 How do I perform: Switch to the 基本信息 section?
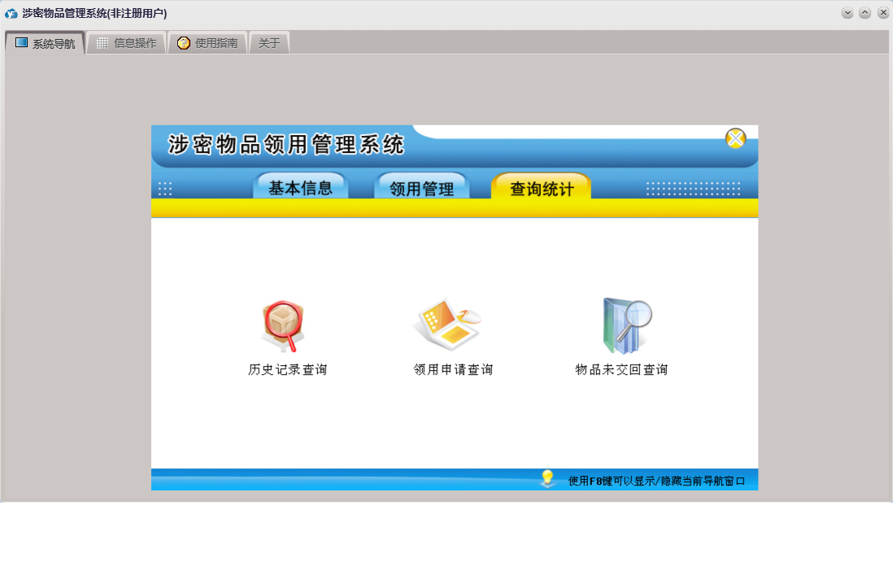click(300, 186)
